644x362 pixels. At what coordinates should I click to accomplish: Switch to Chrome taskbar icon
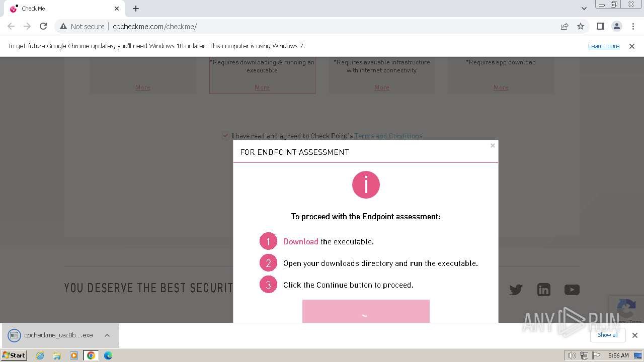[91, 355]
